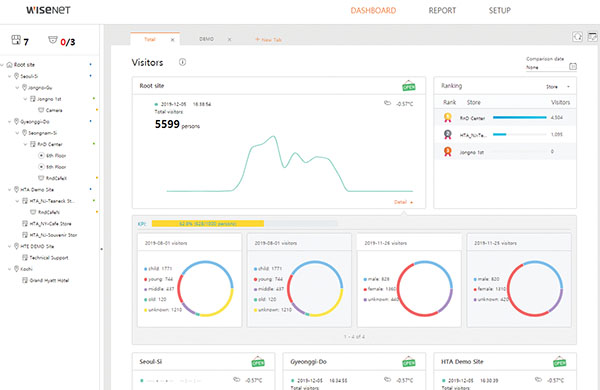The width and height of the screenshot is (600, 390).
Task: Click the store count icon
Action: (x=16, y=40)
